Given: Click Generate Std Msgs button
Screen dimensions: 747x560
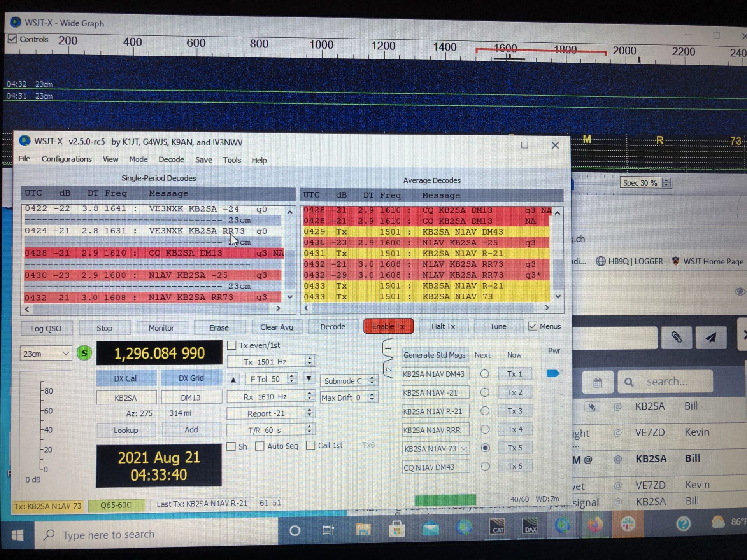Looking at the screenshot, I should (434, 355).
